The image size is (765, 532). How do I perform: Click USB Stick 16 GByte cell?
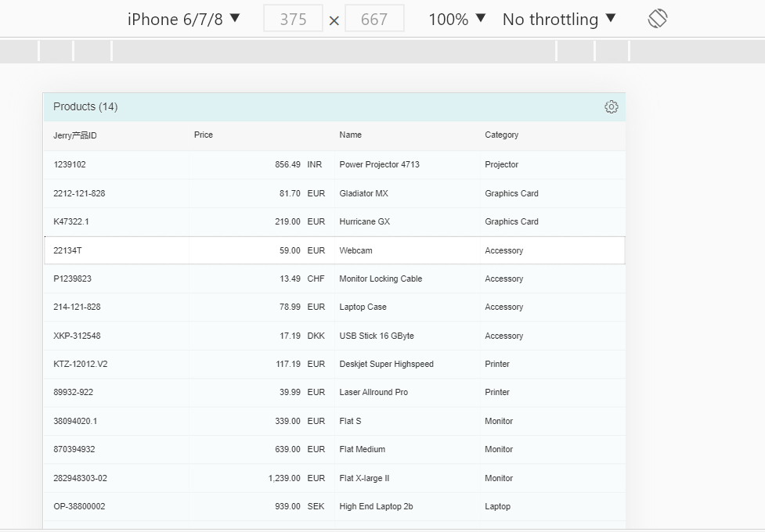(376, 336)
